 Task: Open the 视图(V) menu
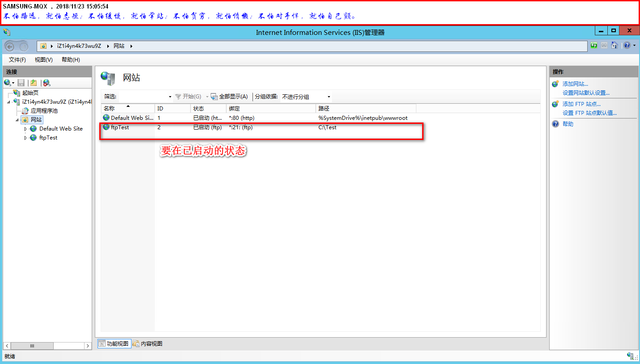pos(43,59)
